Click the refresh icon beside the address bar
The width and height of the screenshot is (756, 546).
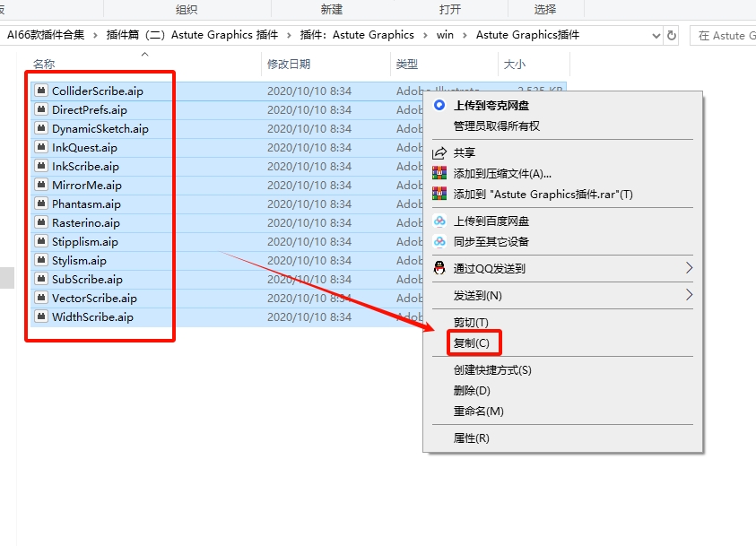pos(671,35)
